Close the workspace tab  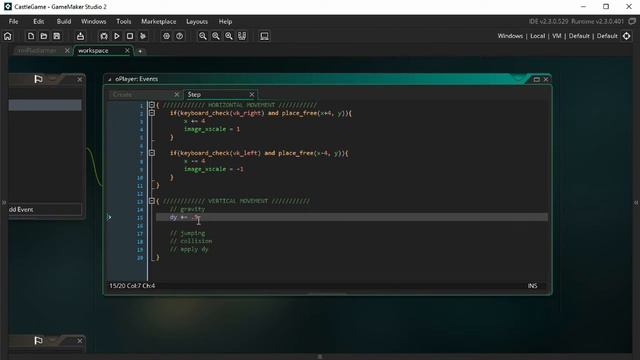(x=127, y=51)
